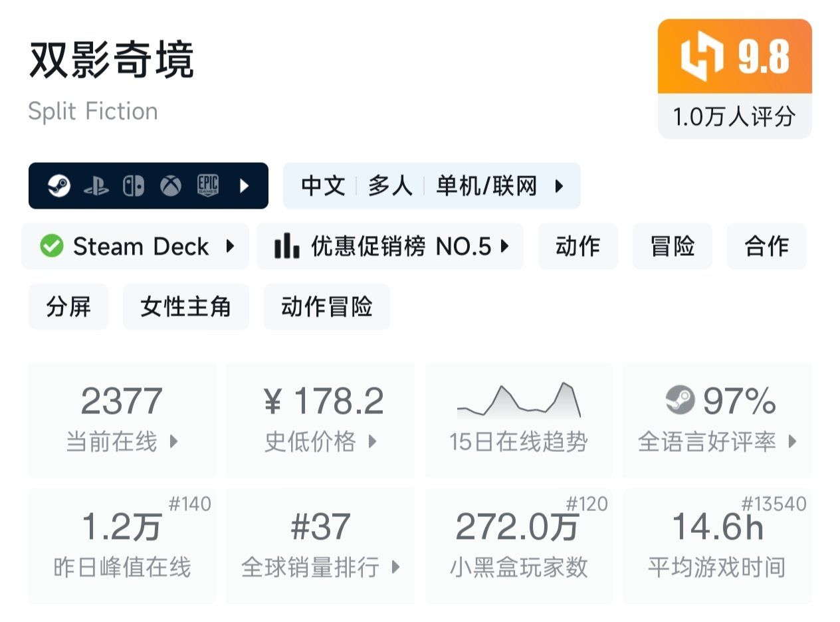840x622 pixels.
Task: View the 15日在线趋势 trend chart
Action: click(x=518, y=401)
